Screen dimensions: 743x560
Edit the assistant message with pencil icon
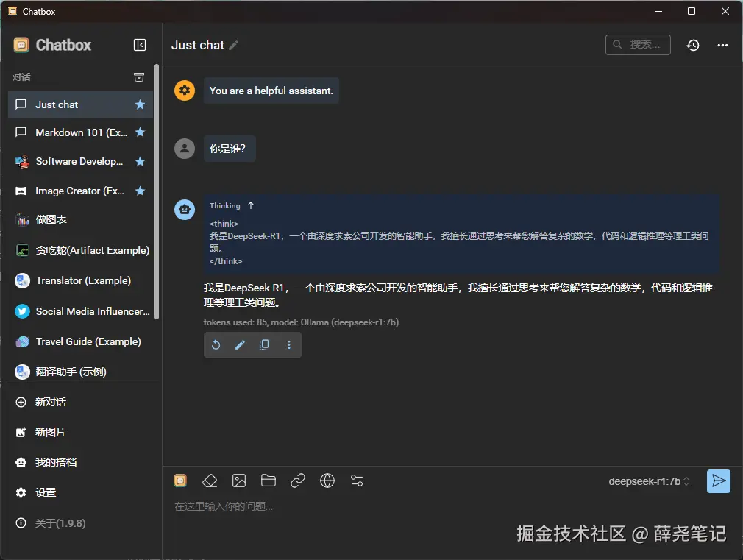[x=241, y=344]
